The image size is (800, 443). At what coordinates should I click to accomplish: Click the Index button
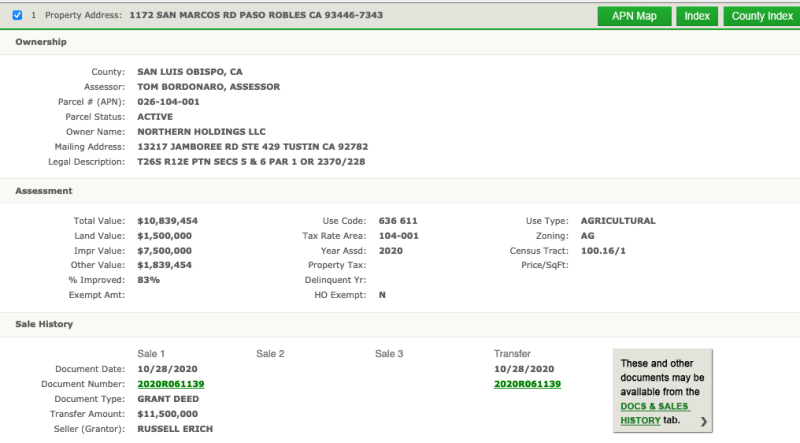(697, 16)
